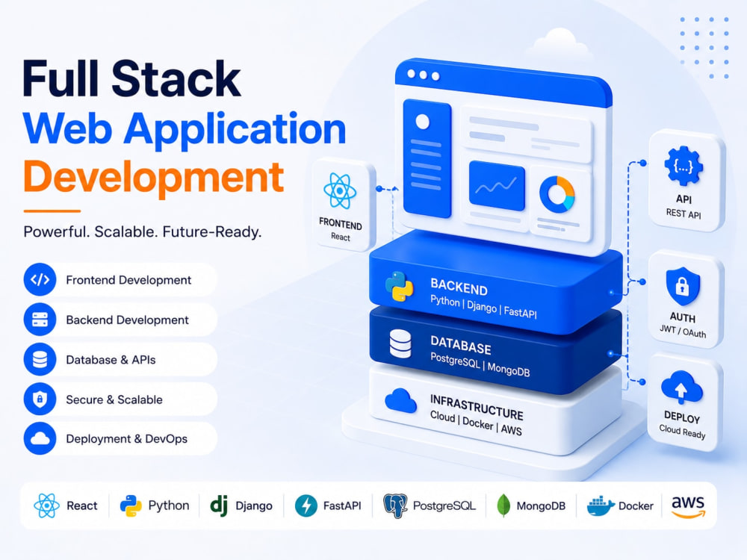Click the 'DEPLOY' label on the deploy card

[682, 417]
